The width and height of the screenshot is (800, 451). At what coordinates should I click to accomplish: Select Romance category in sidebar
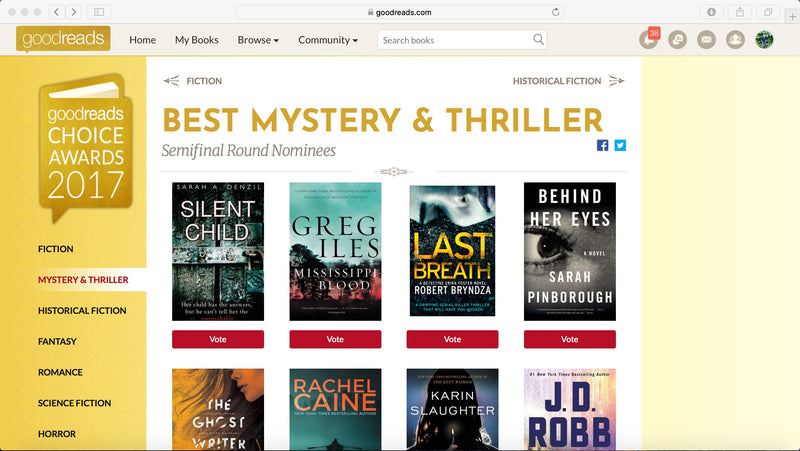(60, 372)
